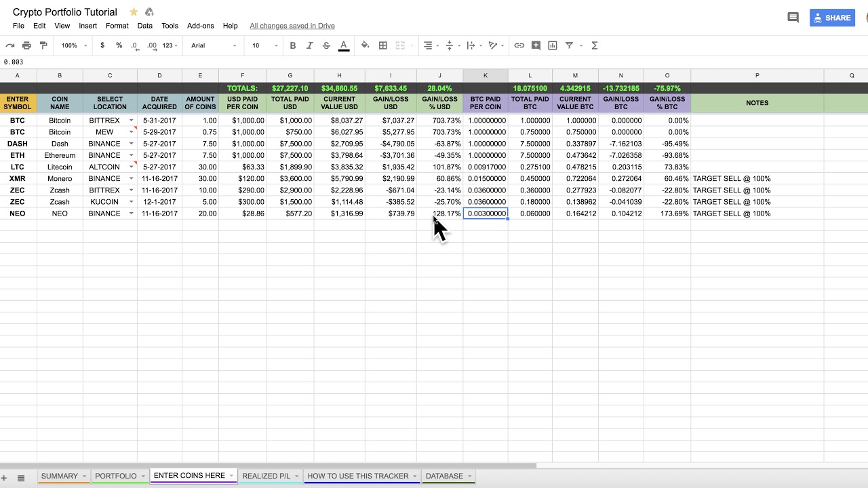Open location dropdown in ALTCOIN row
This screenshot has width=868, height=488.
132,167
